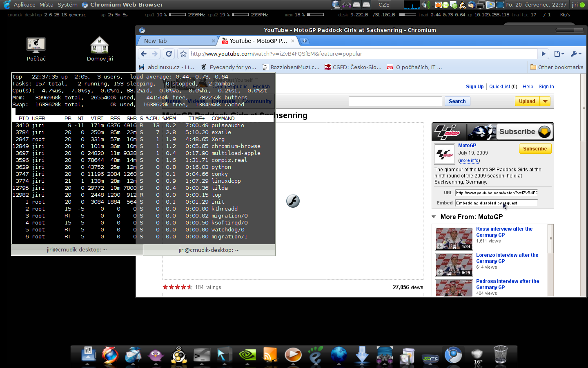Open the CSFD: Česko-Slo... bookmark
588x368 pixels.
(353, 67)
